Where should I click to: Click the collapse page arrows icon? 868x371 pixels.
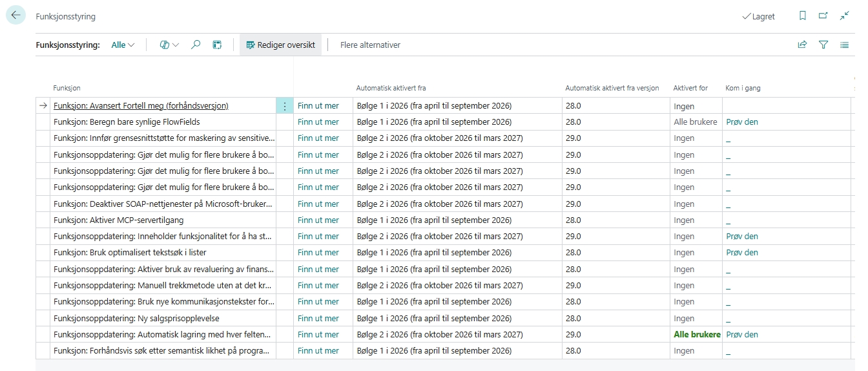click(x=844, y=16)
